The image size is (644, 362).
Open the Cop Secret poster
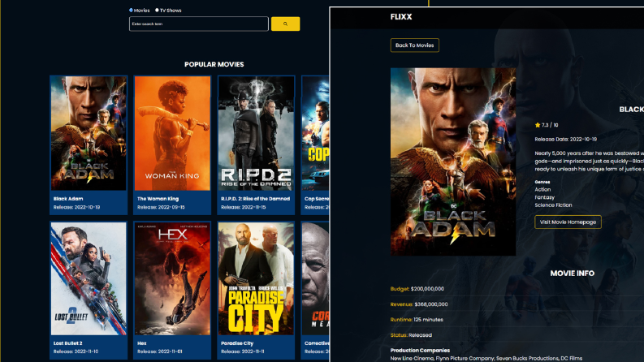point(316,133)
